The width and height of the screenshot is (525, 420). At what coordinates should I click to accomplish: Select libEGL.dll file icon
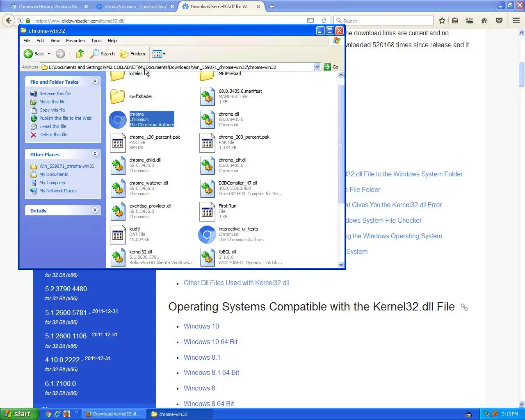pos(207,258)
